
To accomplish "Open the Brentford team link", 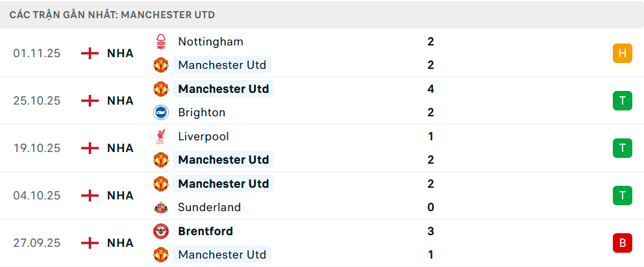I will (205, 231).
